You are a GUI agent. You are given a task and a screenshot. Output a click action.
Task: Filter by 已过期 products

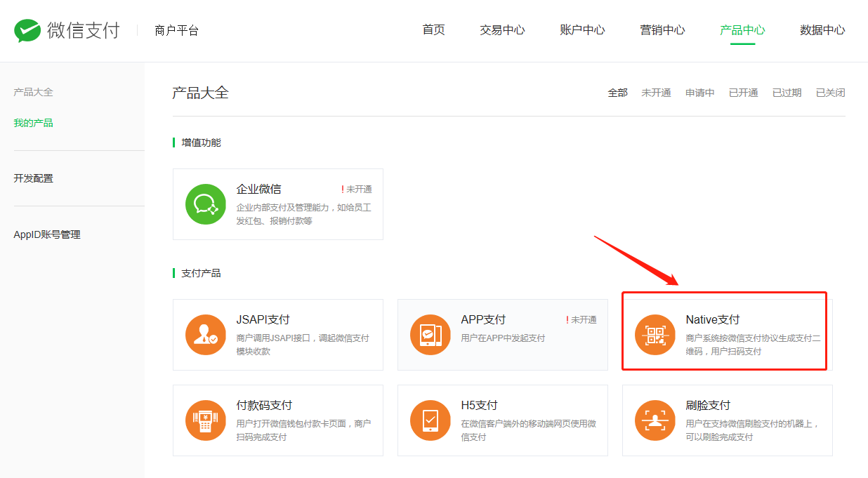coord(787,93)
